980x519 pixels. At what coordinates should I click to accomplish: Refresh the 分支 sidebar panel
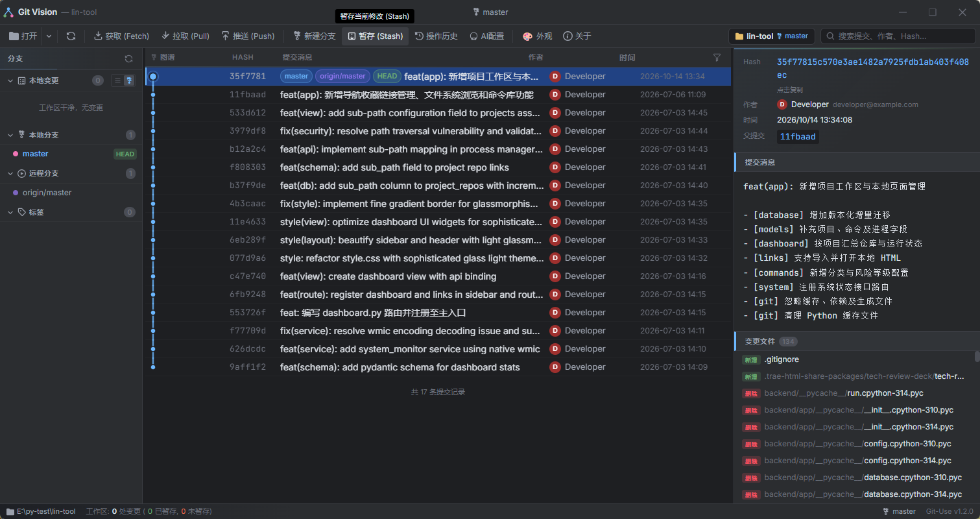129,58
